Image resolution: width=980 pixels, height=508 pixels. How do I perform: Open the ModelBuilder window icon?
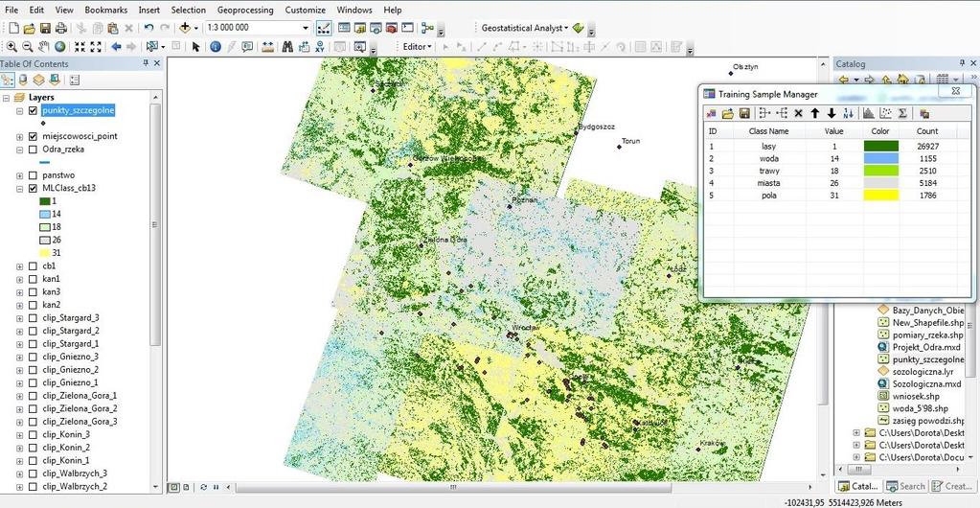click(427, 28)
